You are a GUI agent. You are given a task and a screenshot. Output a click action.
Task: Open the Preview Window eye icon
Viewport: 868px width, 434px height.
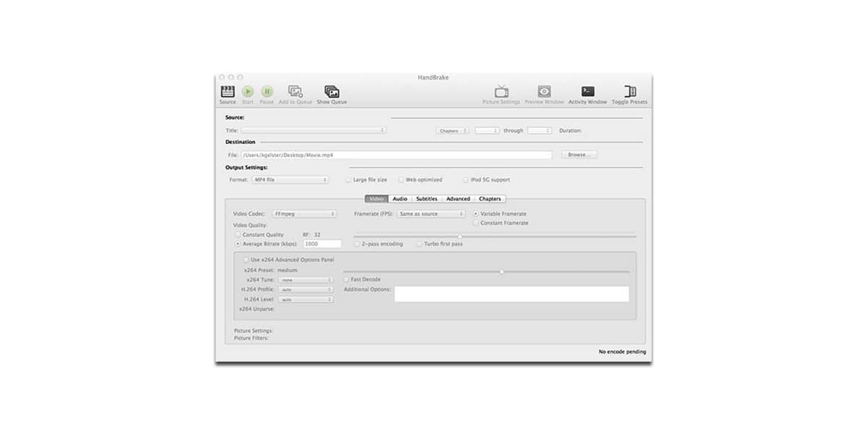tap(544, 92)
